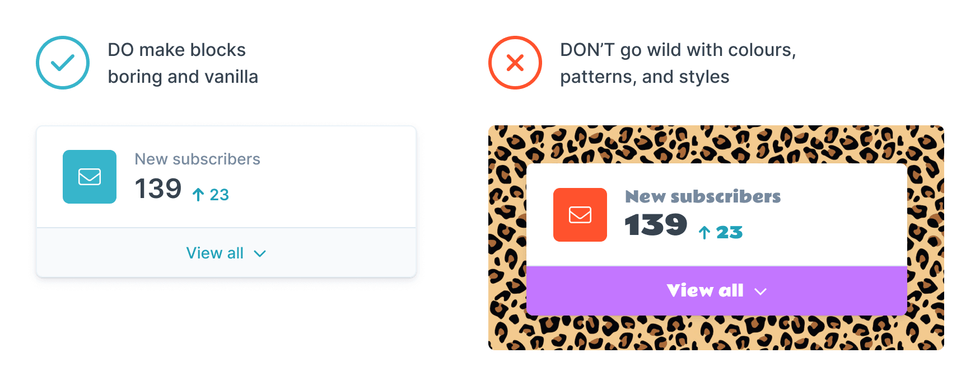The image size is (980, 386).
Task: Click the teal checkmark icon beside DO text
Action: pos(62,63)
